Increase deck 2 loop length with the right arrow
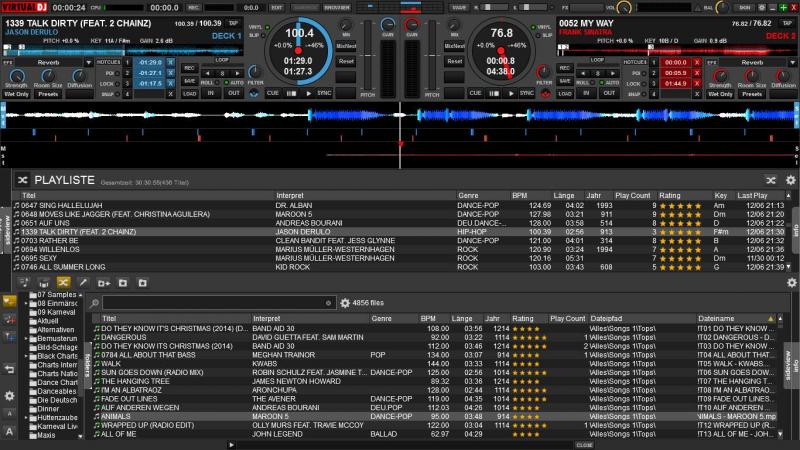800x450 pixels. point(613,73)
